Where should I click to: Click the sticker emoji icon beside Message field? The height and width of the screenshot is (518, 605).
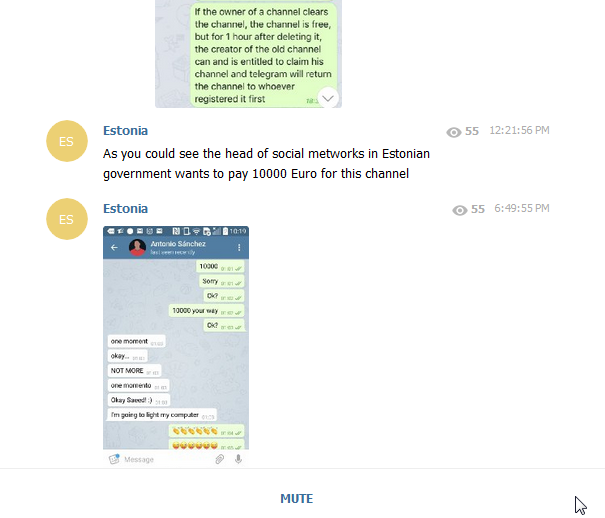click(x=114, y=459)
